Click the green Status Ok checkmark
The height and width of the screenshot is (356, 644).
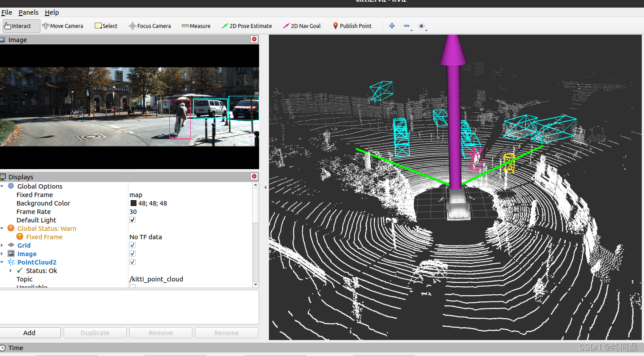pos(20,270)
